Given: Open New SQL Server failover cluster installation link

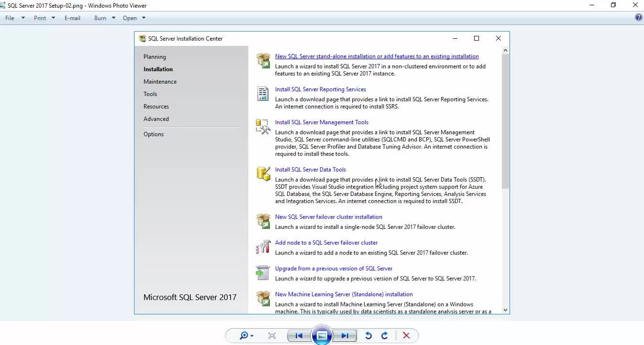Looking at the screenshot, I should click(329, 217).
